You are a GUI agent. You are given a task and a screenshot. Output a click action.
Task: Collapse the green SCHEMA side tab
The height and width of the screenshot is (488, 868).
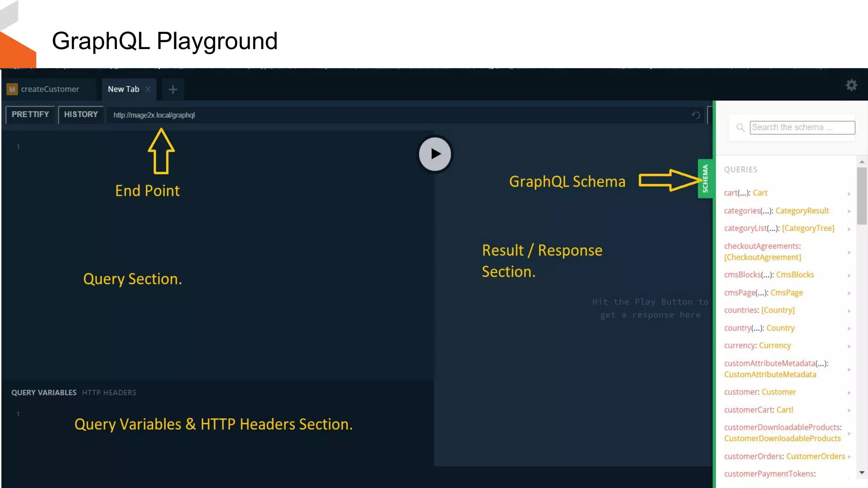(705, 178)
